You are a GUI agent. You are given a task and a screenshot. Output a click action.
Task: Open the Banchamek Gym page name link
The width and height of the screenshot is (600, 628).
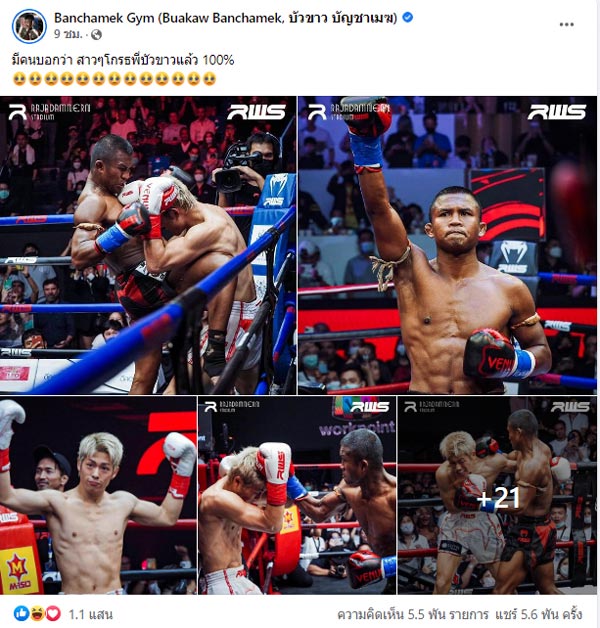pos(226,18)
